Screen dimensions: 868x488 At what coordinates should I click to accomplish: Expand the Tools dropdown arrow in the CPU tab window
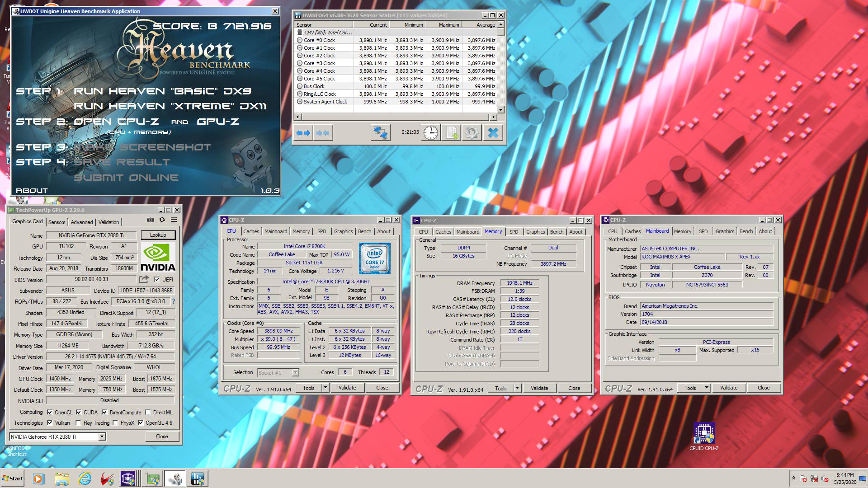point(325,388)
